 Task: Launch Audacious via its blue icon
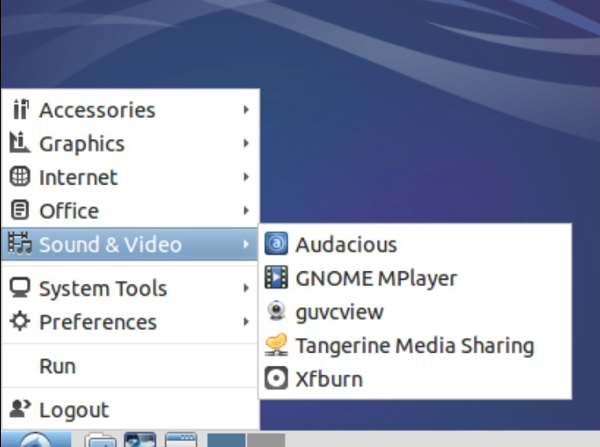coord(276,243)
